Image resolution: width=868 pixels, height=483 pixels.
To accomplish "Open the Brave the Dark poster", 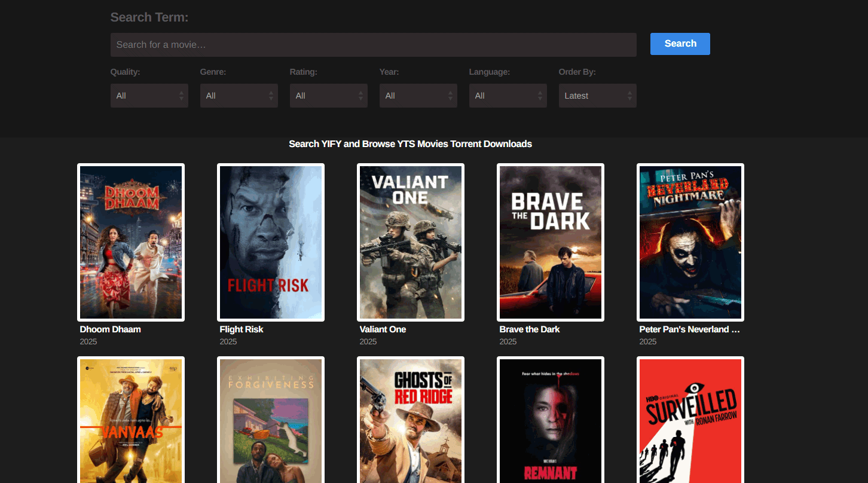I will tap(551, 242).
